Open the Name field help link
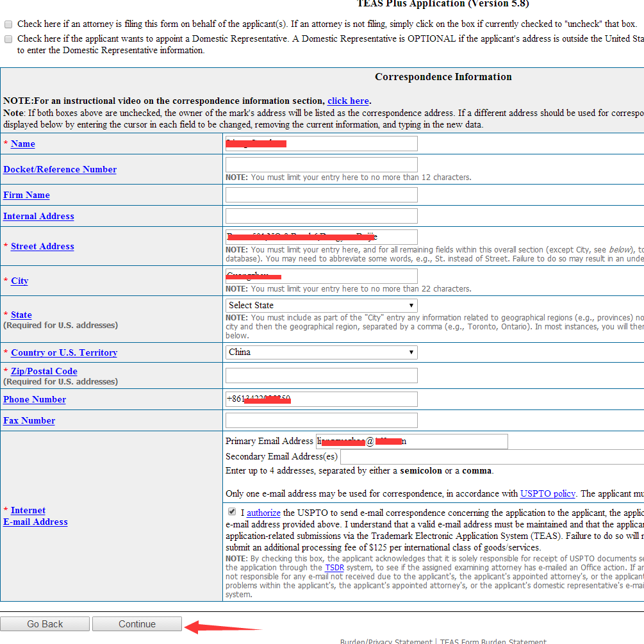Viewport: 644px width, 644px height. point(23,144)
